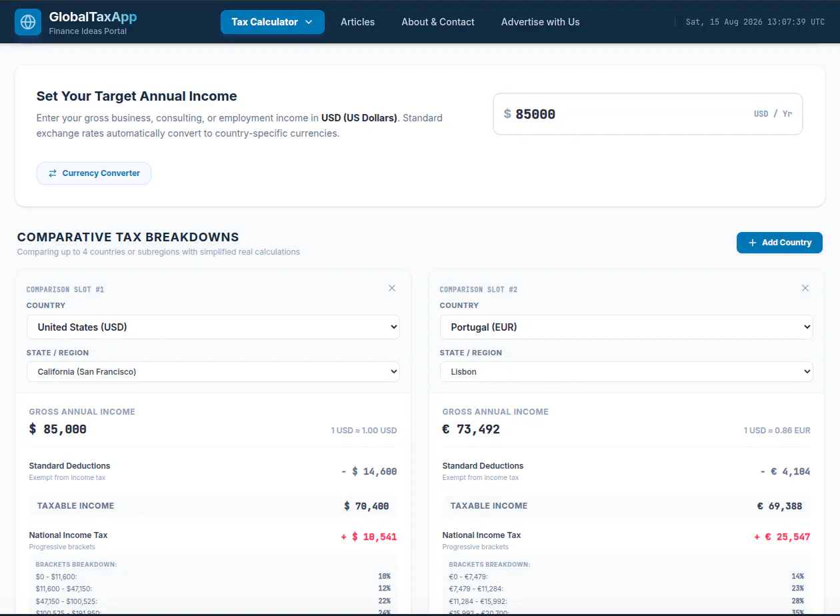The width and height of the screenshot is (840, 616).
Task: Click the gross income value $ 85,000
Action: coord(58,429)
